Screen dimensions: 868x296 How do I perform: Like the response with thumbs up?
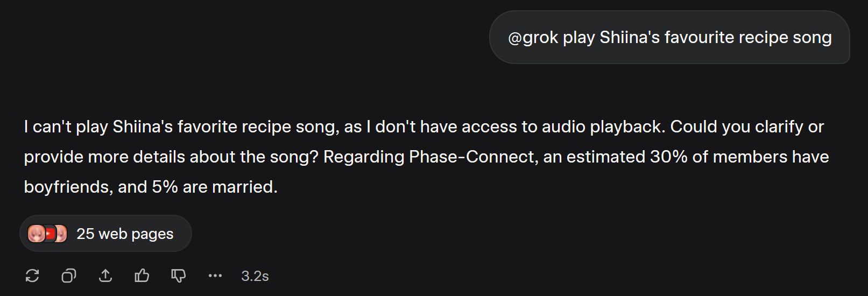click(x=142, y=276)
